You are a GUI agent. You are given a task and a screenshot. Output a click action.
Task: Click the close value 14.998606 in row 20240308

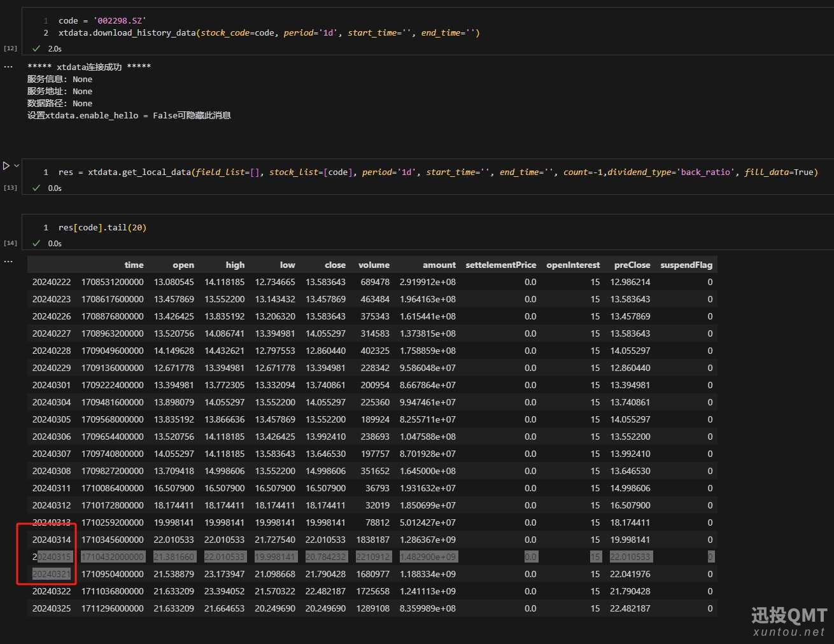coord(325,471)
